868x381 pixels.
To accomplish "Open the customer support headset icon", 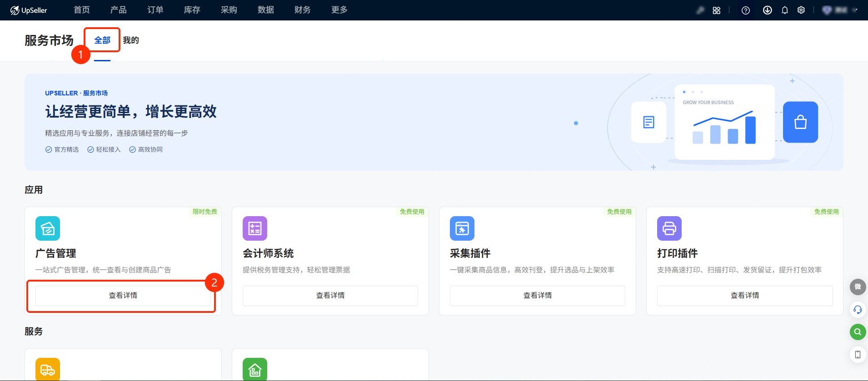I will (858, 310).
